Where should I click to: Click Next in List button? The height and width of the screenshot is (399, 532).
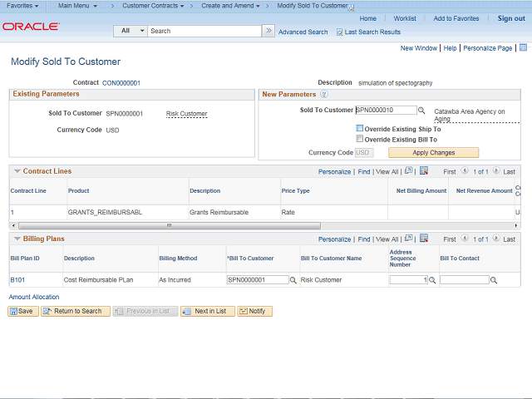(x=208, y=311)
